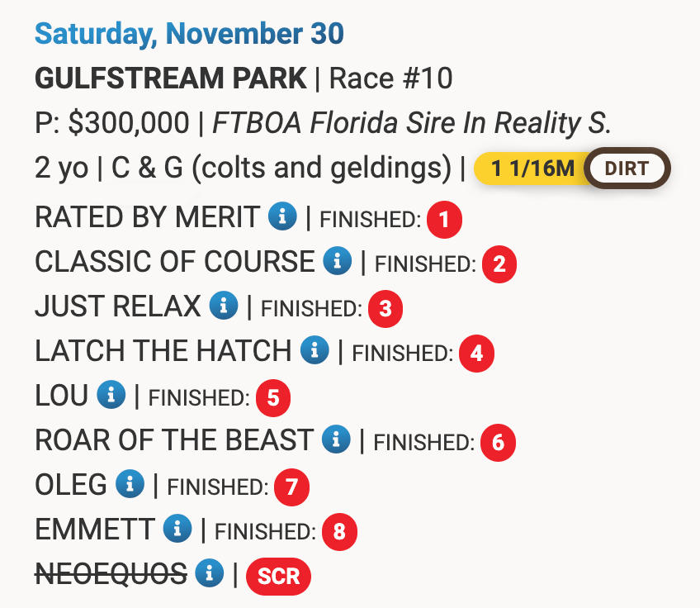
Task: Show info for Latch The Hatch
Action: pyautogui.click(x=315, y=349)
